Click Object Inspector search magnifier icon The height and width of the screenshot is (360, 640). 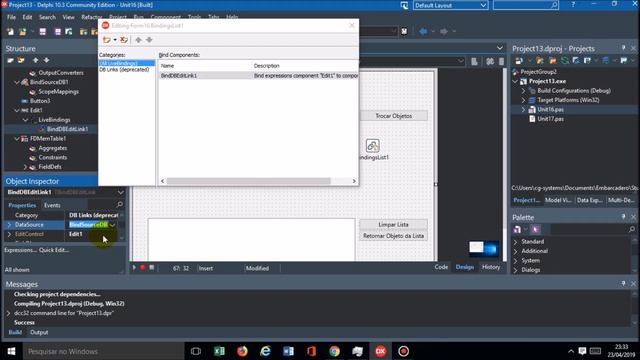click(120, 204)
